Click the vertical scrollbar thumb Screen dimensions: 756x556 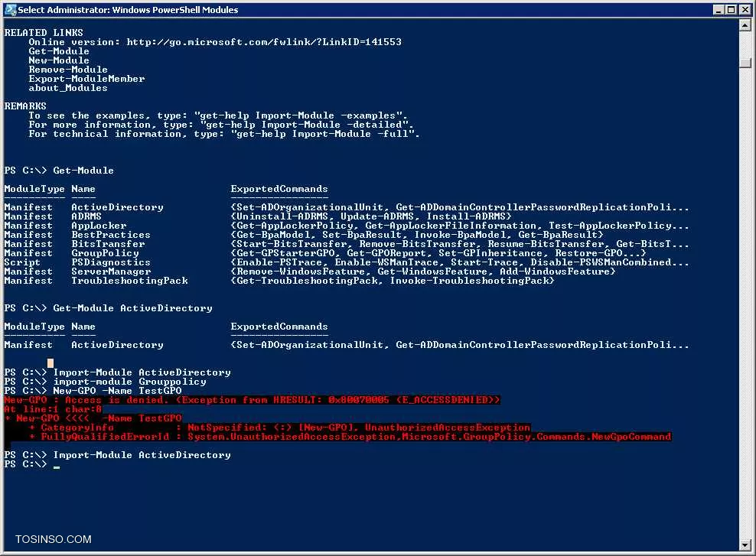pyautogui.click(x=745, y=63)
